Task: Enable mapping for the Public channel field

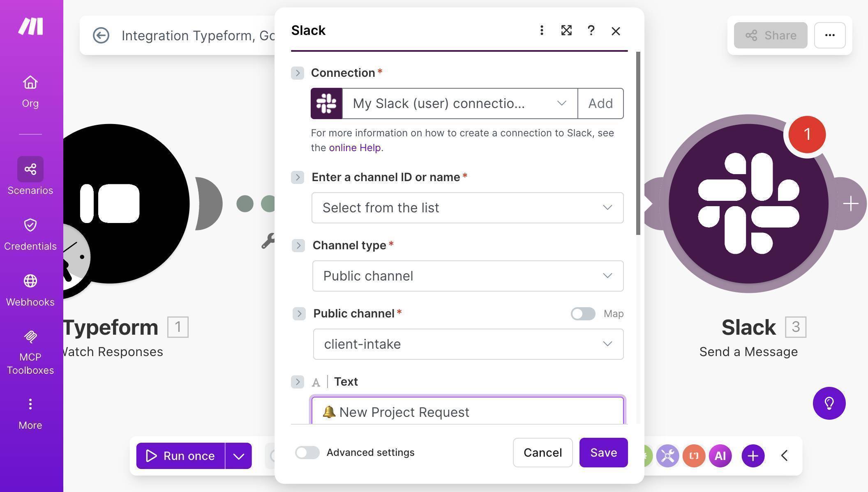Action: 582,314
